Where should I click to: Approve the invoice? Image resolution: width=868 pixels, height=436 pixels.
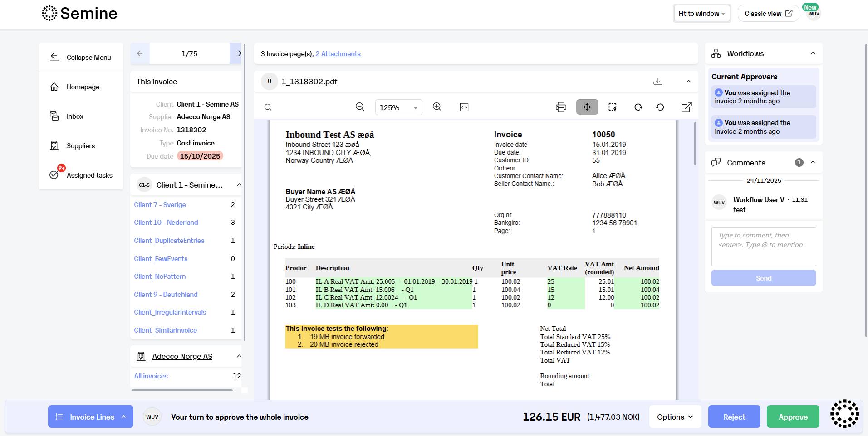click(793, 417)
